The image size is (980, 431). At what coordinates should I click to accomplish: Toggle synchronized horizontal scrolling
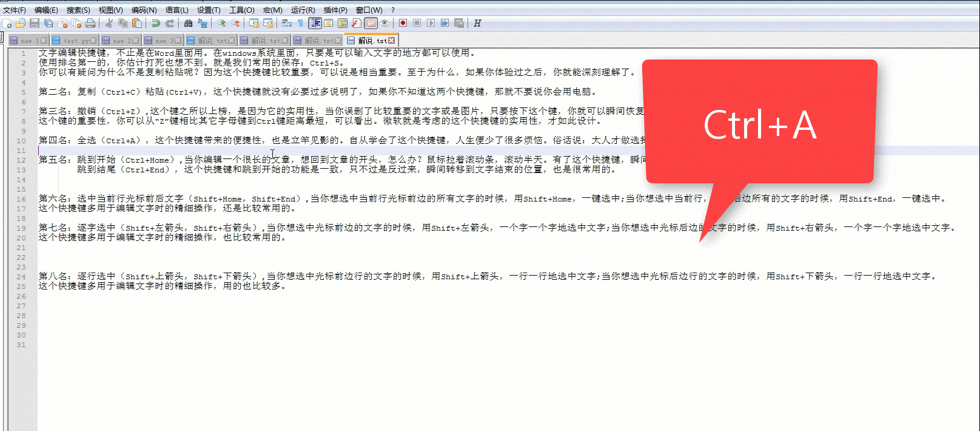(268, 23)
